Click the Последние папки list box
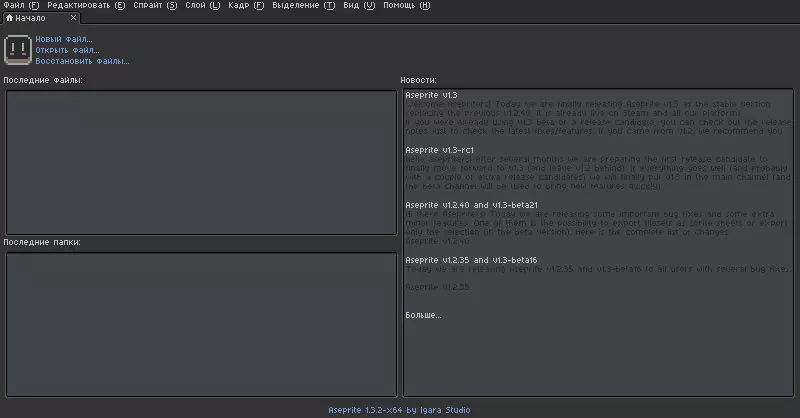This screenshot has width=800, height=418. pyautogui.click(x=201, y=325)
